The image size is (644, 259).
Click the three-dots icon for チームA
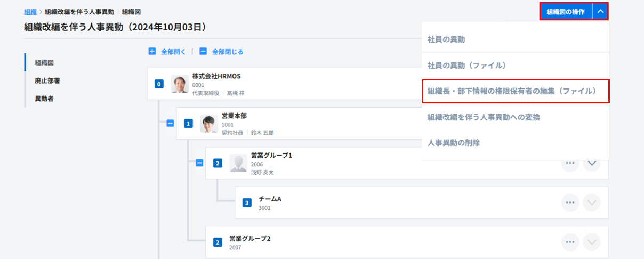(x=570, y=203)
